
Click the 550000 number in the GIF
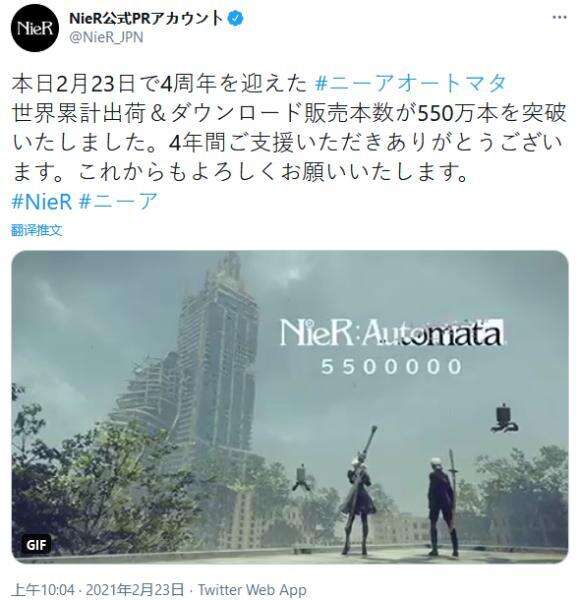tap(392, 366)
